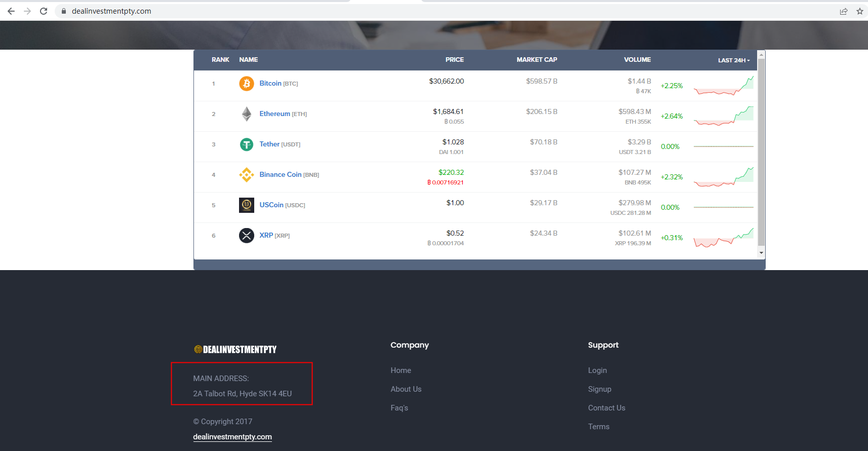Open the XRP link
Screen dimensions: 868x451
[x=266, y=236]
